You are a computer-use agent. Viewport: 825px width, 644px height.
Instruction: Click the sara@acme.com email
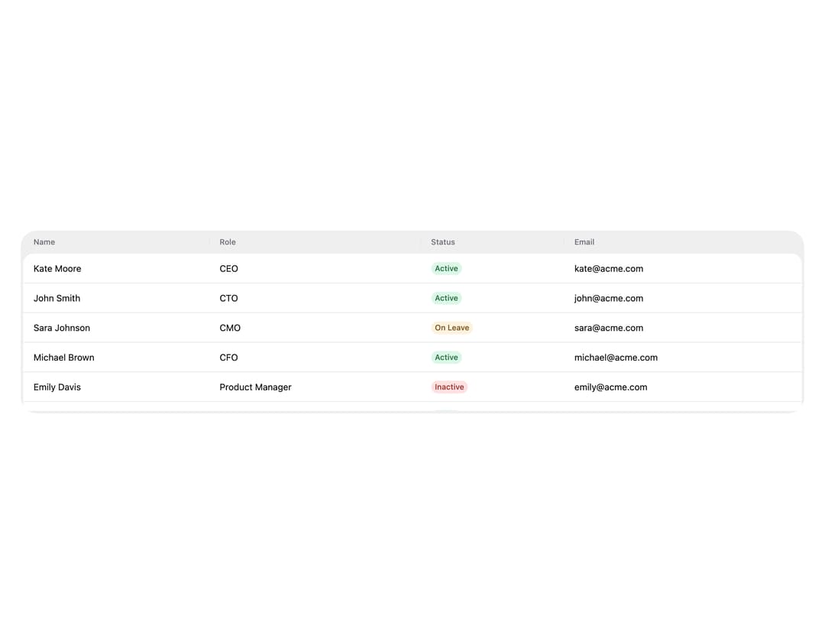tap(608, 328)
